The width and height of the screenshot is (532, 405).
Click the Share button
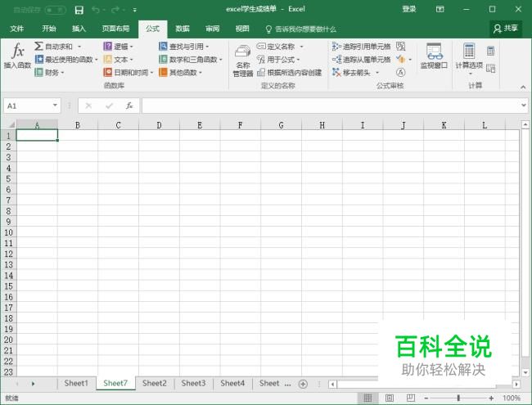point(506,29)
